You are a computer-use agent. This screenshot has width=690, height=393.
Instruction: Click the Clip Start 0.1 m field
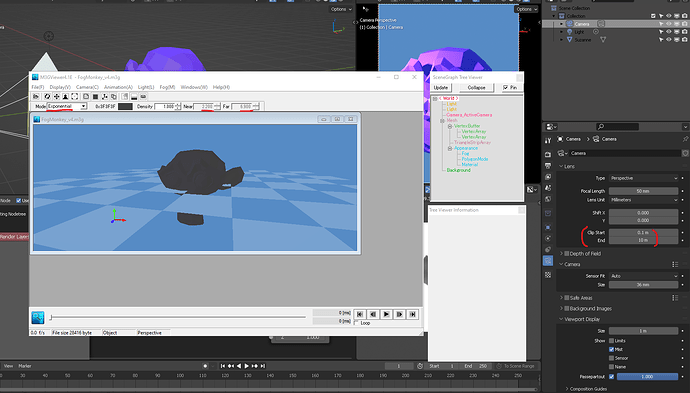click(x=644, y=232)
